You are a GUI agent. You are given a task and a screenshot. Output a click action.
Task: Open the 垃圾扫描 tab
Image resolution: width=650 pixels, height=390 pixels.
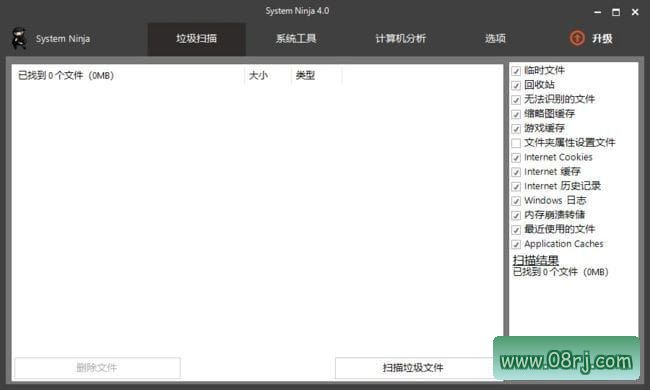[196, 39]
